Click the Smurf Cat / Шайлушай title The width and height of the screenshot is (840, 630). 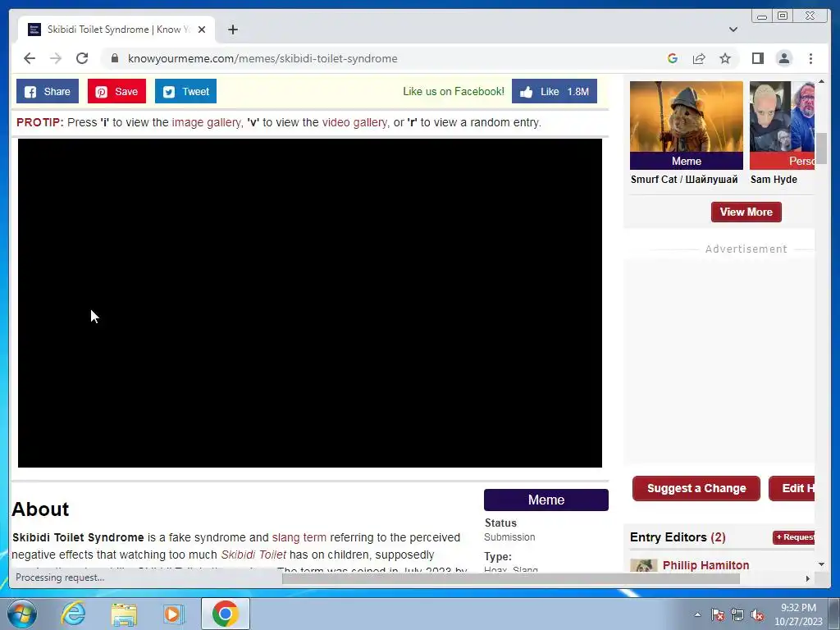coord(684,180)
